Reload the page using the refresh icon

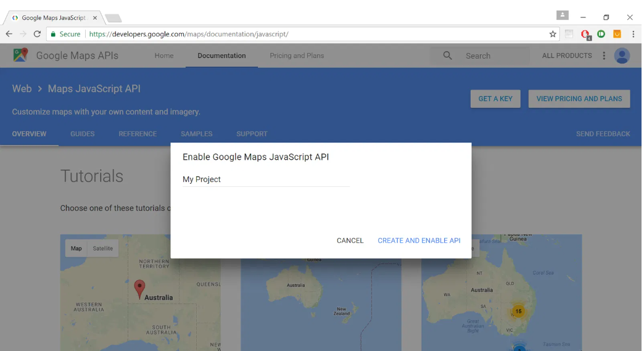tap(37, 34)
